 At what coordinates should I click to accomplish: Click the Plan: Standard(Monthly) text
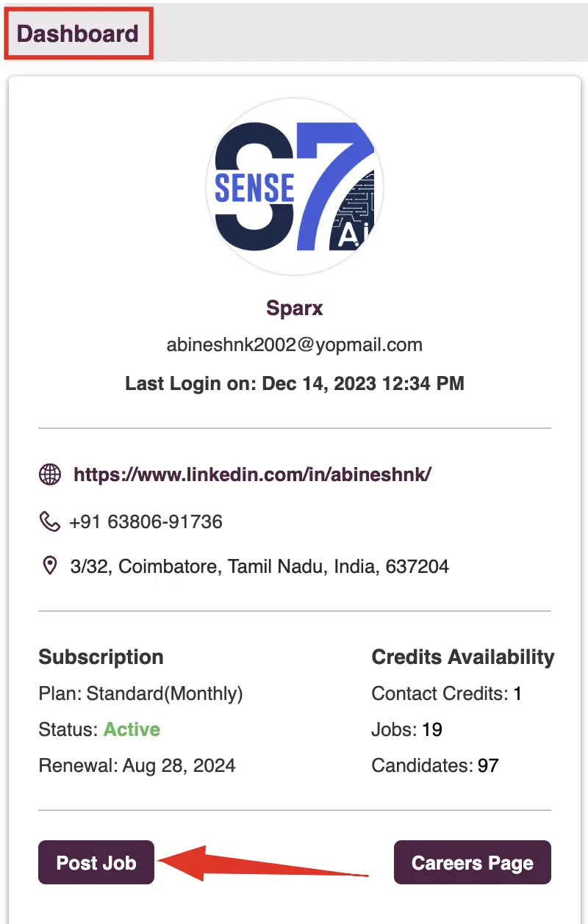pos(140,693)
